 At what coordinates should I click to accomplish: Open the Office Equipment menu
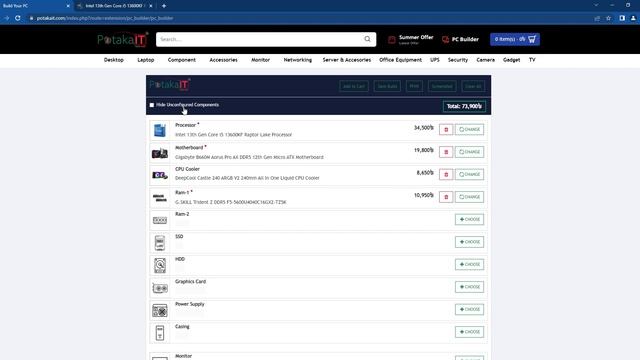pos(400,60)
